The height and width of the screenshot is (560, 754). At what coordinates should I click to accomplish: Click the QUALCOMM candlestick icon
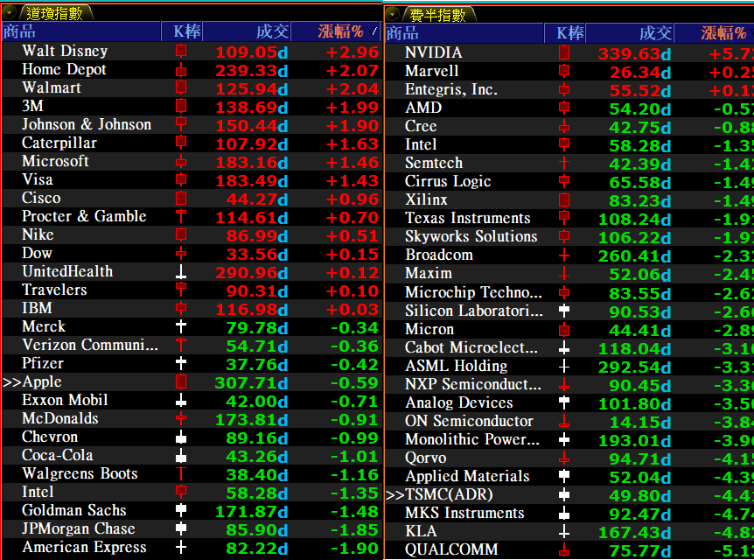click(x=564, y=549)
